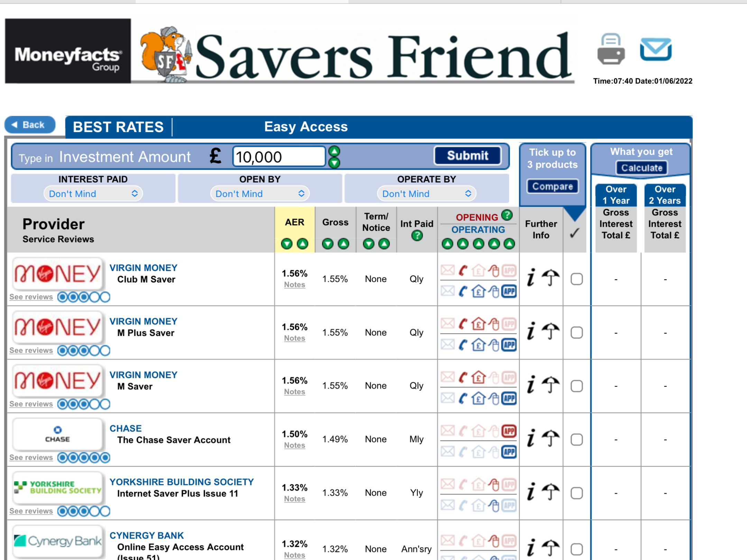Click Club M Saver opening phone icon
The height and width of the screenshot is (560, 747).
(463, 270)
